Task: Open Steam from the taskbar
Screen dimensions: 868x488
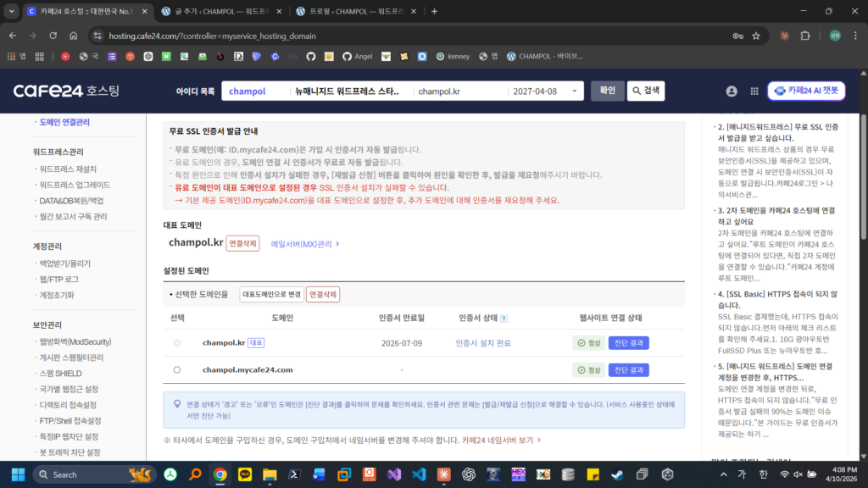Action: coord(617,474)
